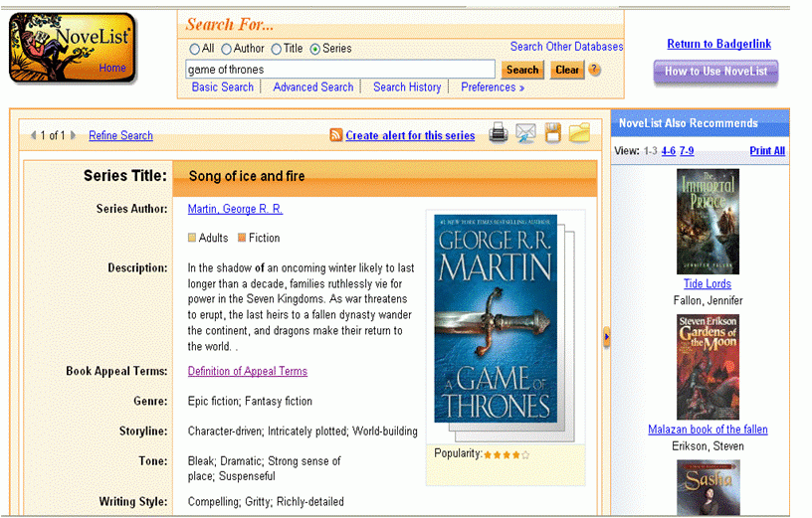Viewport: 812px width, 518px height.
Task: Click the Epic fiction; Fantasy fiction text
Action: (250, 401)
